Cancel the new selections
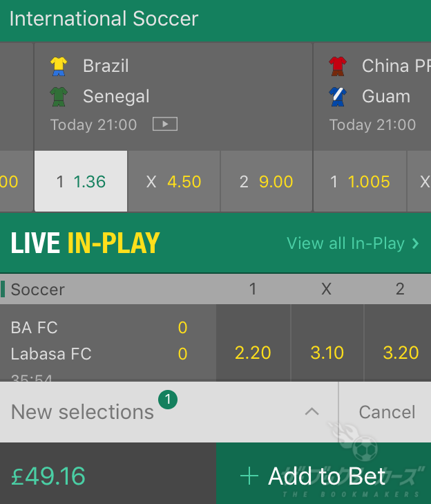431x504 pixels. pos(387,412)
